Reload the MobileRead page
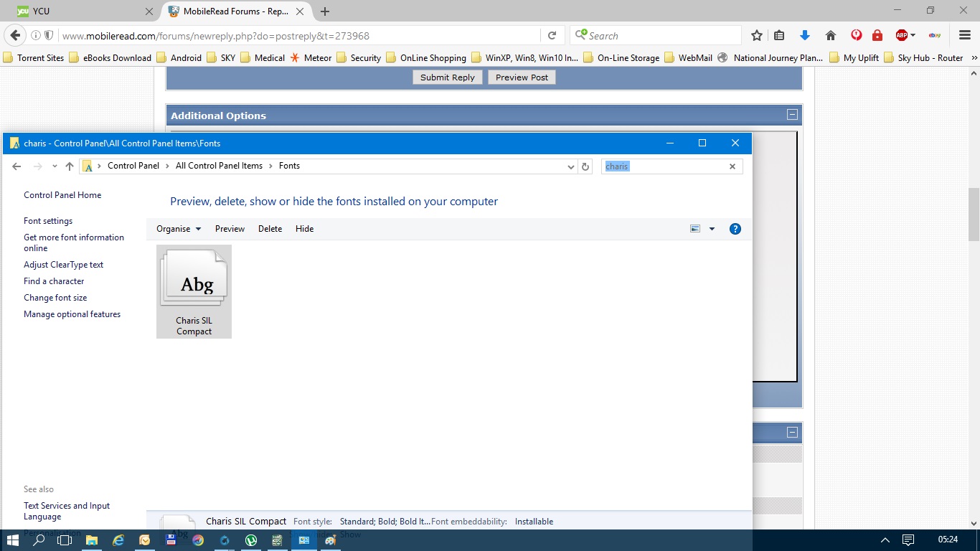Image resolution: width=980 pixels, height=551 pixels. tap(552, 35)
